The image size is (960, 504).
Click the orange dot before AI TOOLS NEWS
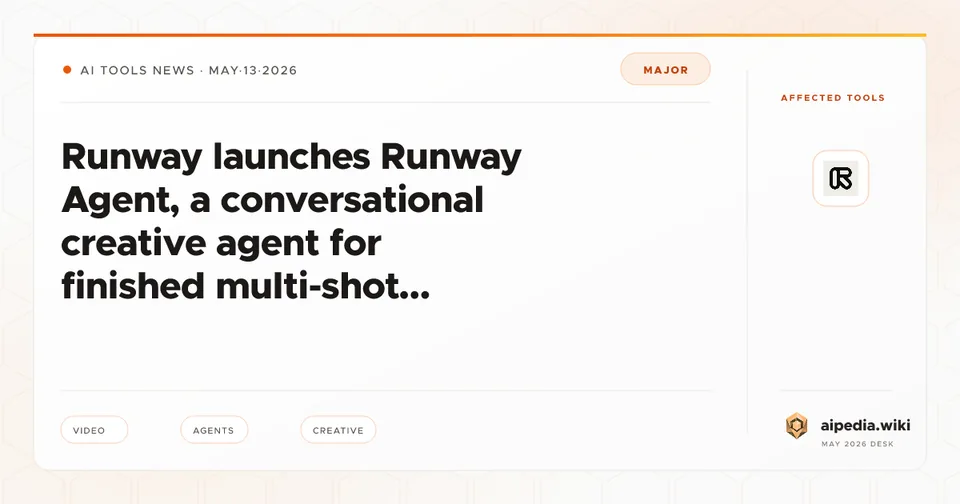pyautogui.click(x=67, y=70)
